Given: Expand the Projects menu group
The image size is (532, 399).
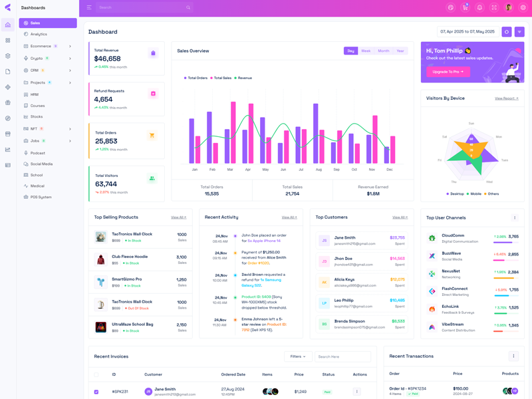Looking at the screenshot, I should pyautogui.click(x=70, y=82).
